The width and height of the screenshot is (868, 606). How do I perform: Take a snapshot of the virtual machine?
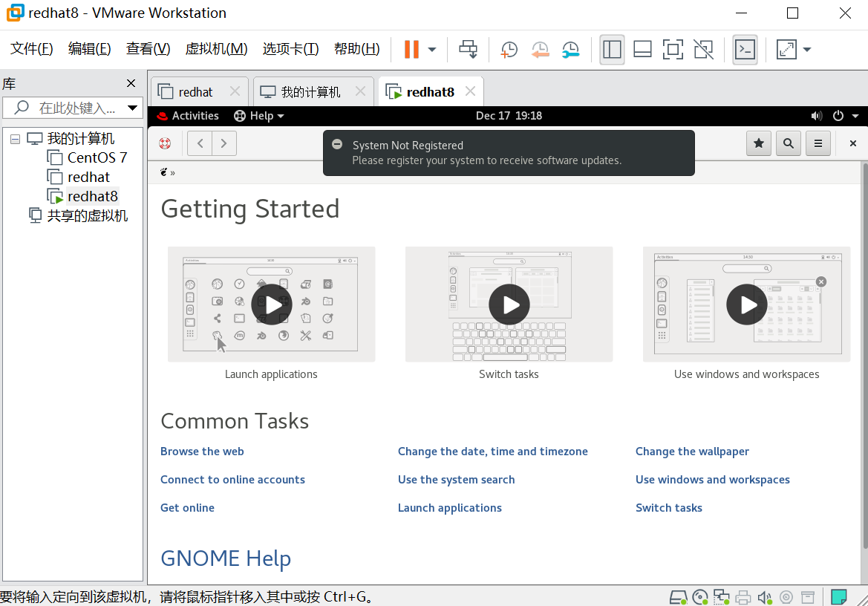click(x=509, y=49)
